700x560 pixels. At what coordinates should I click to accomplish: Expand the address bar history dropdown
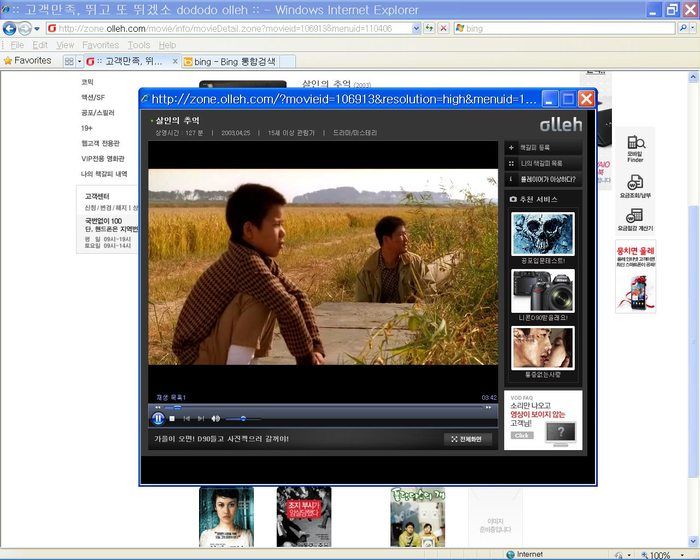pos(416,29)
